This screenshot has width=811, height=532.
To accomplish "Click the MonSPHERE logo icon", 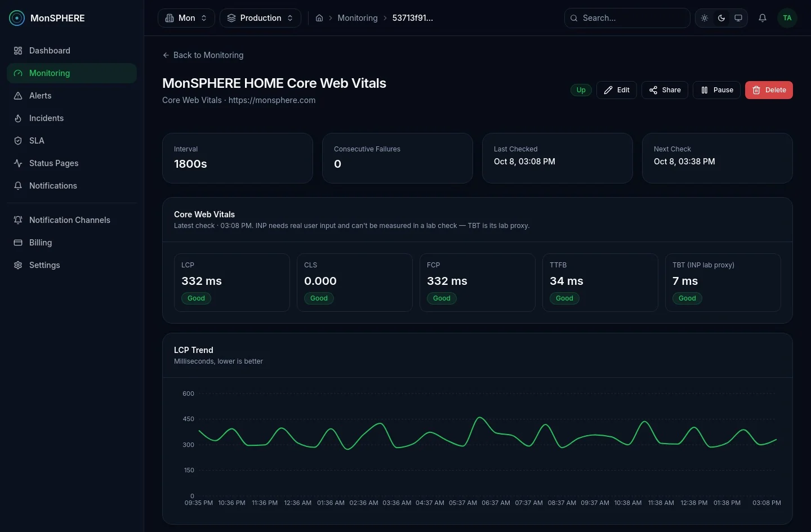I will tap(17, 18).
